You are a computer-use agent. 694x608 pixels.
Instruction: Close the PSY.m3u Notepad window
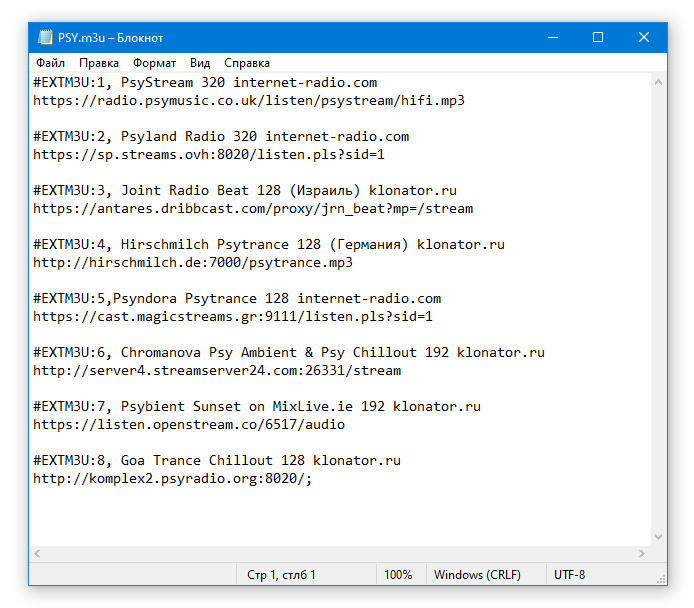644,37
